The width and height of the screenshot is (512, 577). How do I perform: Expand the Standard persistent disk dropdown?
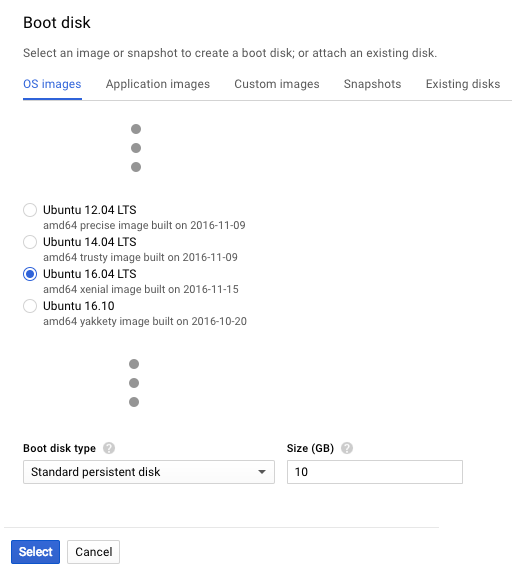point(149,472)
